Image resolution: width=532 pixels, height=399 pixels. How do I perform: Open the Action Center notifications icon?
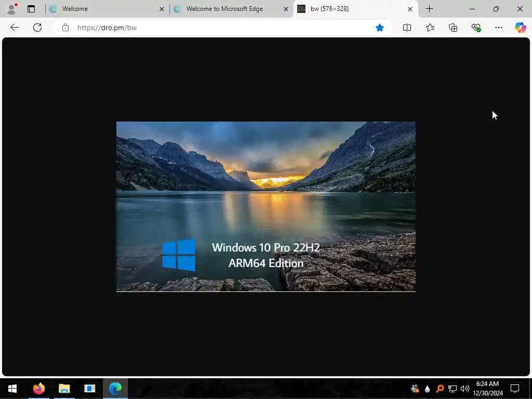tap(515, 389)
